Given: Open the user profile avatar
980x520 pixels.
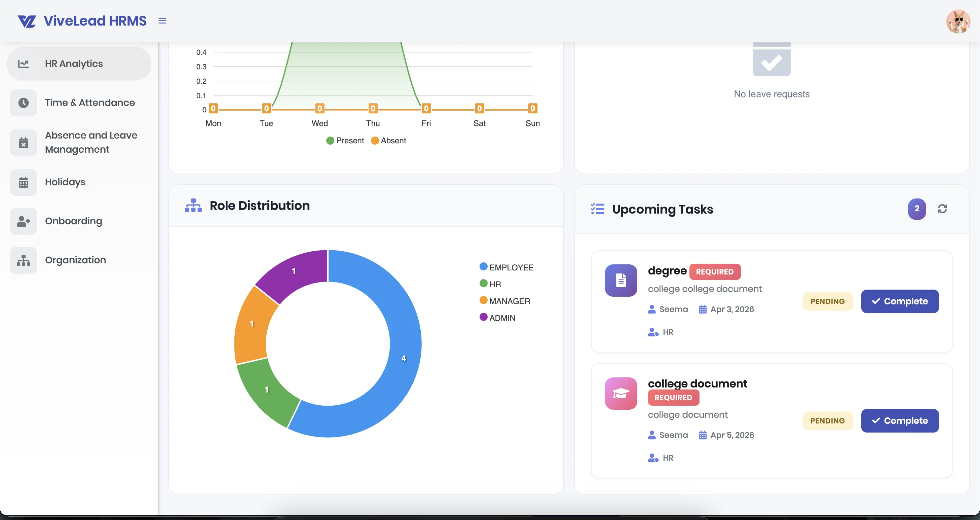Looking at the screenshot, I should [958, 21].
